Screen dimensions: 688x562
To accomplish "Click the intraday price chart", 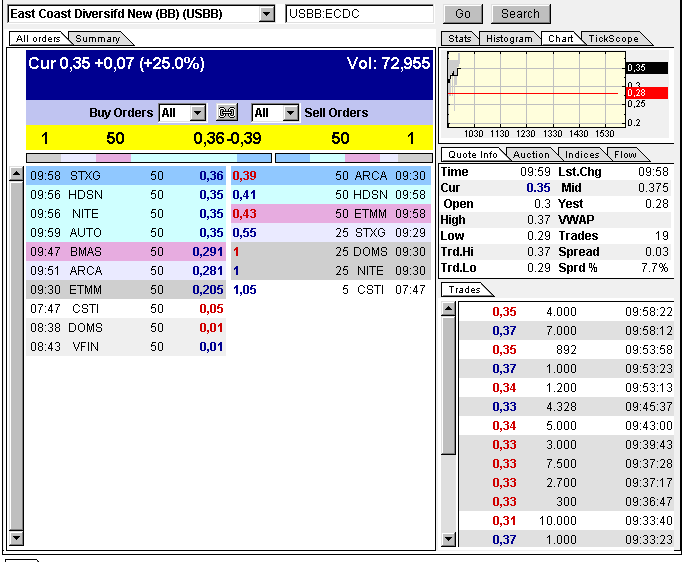I will (534, 92).
